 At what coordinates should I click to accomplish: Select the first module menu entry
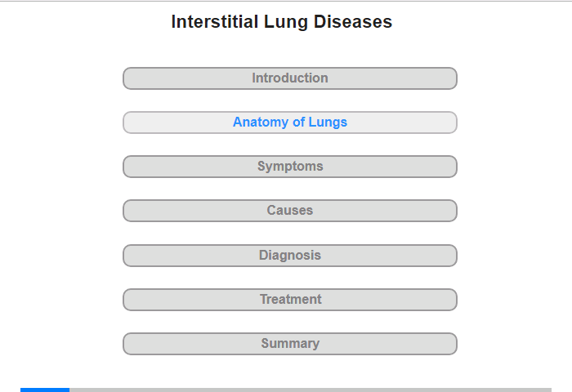click(290, 78)
